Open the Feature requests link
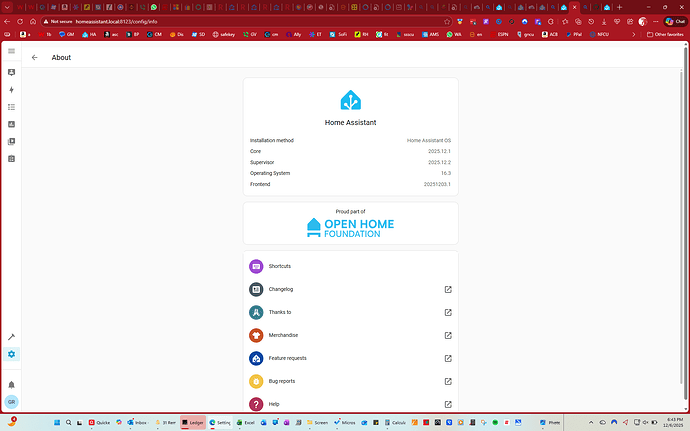 pos(351,358)
